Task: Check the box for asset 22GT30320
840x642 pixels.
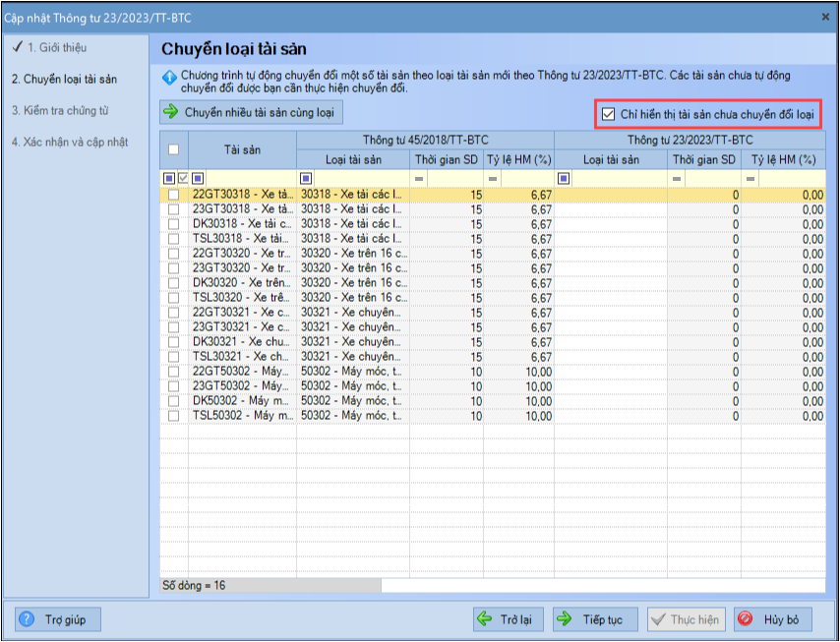Action: coord(173,254)
